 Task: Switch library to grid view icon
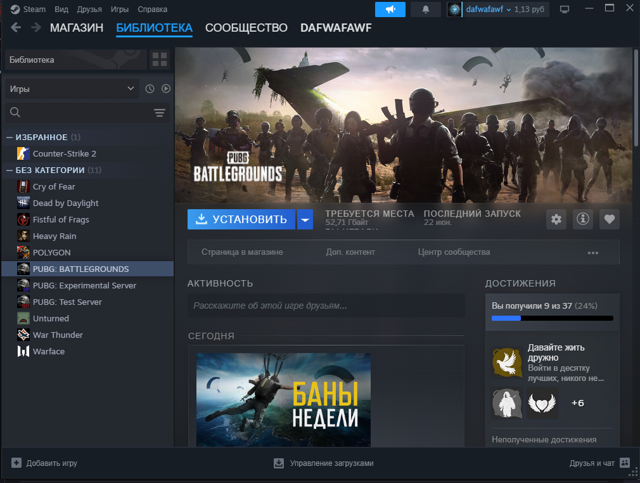point(160,60)
